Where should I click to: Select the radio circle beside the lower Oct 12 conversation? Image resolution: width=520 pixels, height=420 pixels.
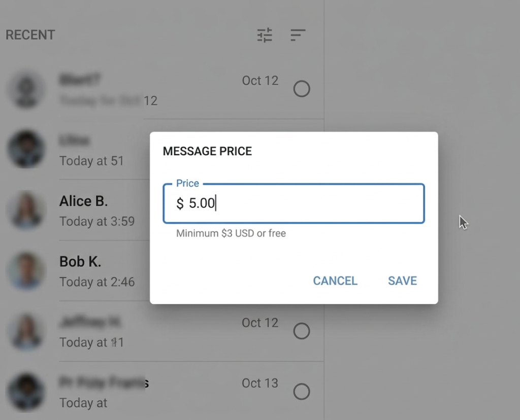click(302, 331)
